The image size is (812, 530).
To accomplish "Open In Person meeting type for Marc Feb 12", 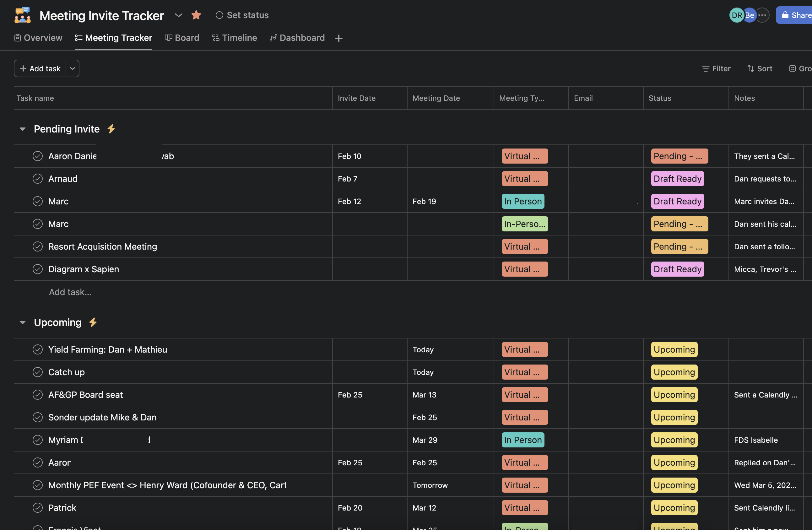I will [x=523, y=201].
